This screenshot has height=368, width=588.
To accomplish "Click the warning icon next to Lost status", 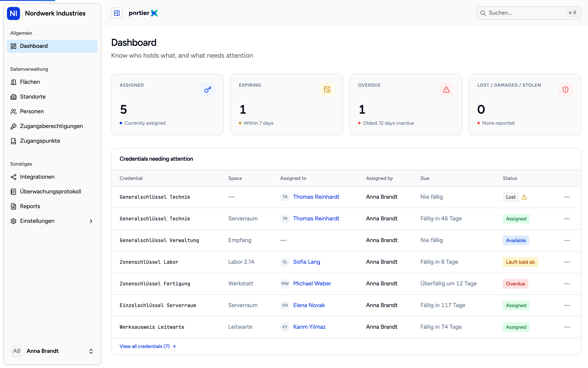I will tap(524, 197).
